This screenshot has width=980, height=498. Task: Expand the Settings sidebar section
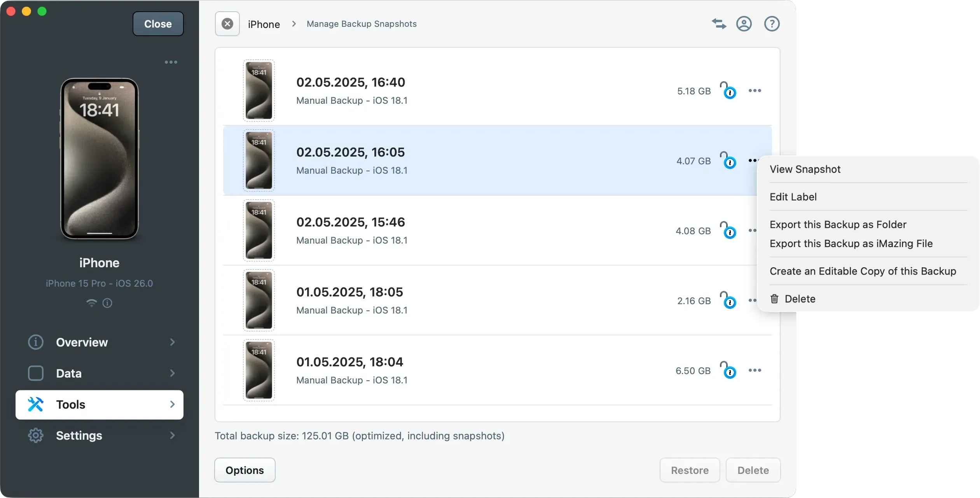(x=172, y=435)
